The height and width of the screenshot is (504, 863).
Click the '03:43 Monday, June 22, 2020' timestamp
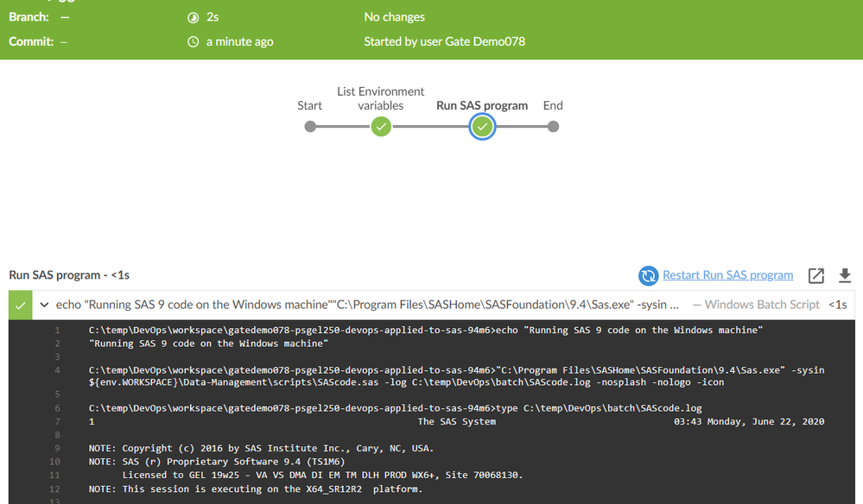749,421
